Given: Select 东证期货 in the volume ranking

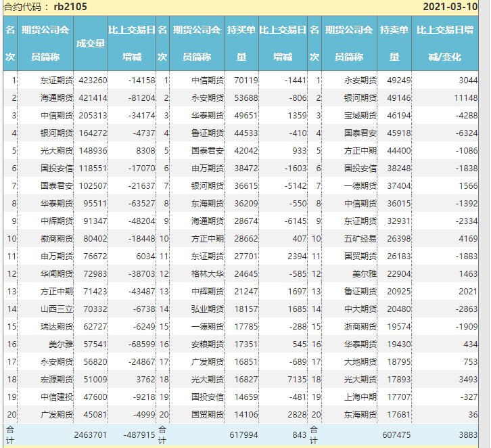Looking at the screenshot, I should coord(57,81).
